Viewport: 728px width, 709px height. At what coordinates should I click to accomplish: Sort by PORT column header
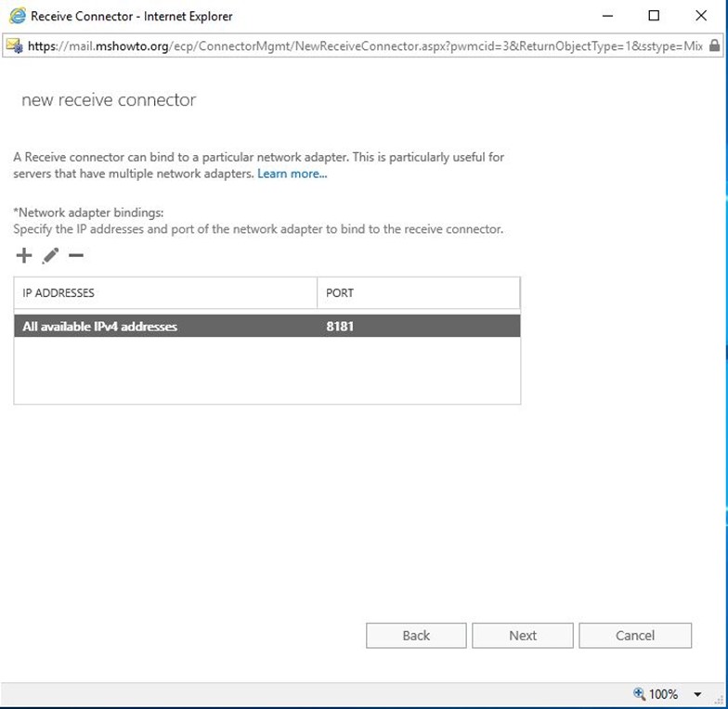click(x=418, y=293)
